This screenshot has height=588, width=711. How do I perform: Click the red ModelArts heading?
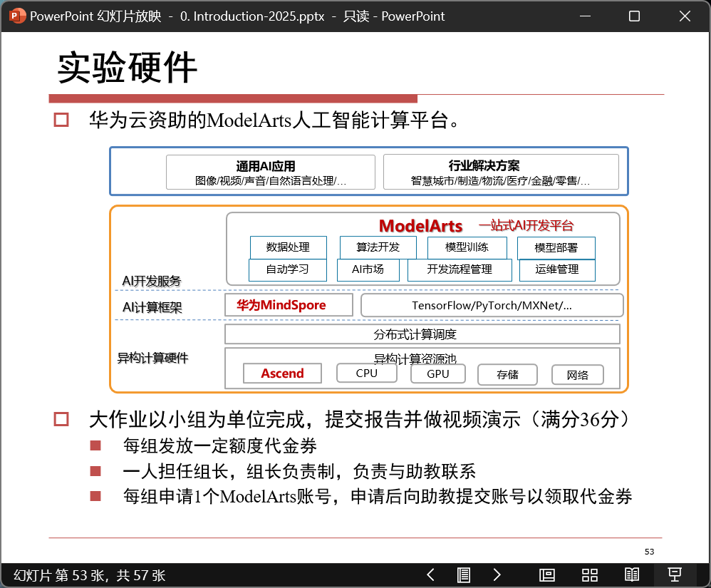(x=420, y=225)
